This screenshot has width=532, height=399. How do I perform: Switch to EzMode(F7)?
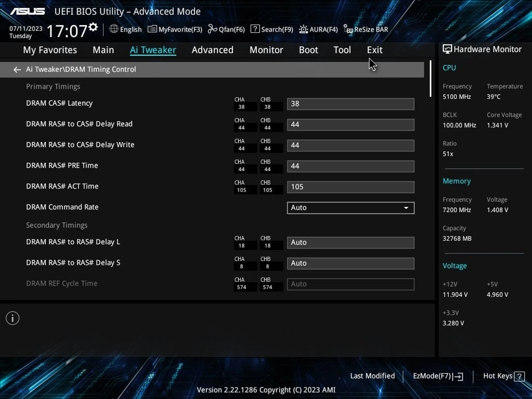click(438, 376)
